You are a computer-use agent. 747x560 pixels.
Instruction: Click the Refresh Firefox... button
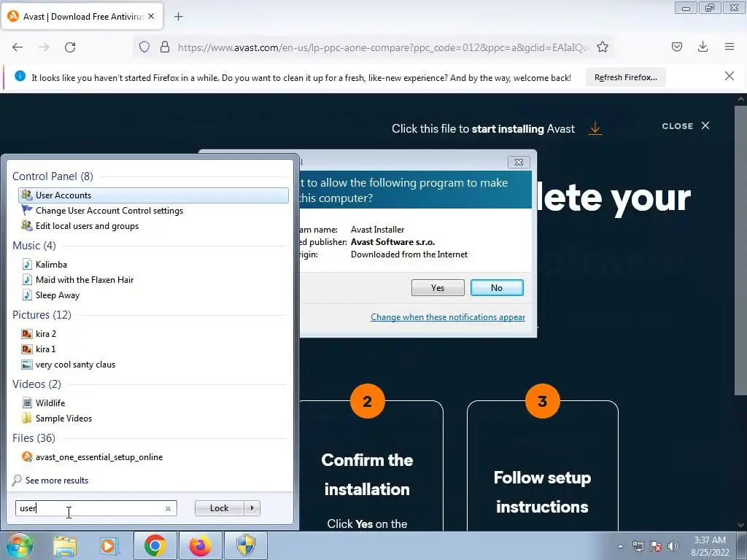tap(625, 77)
